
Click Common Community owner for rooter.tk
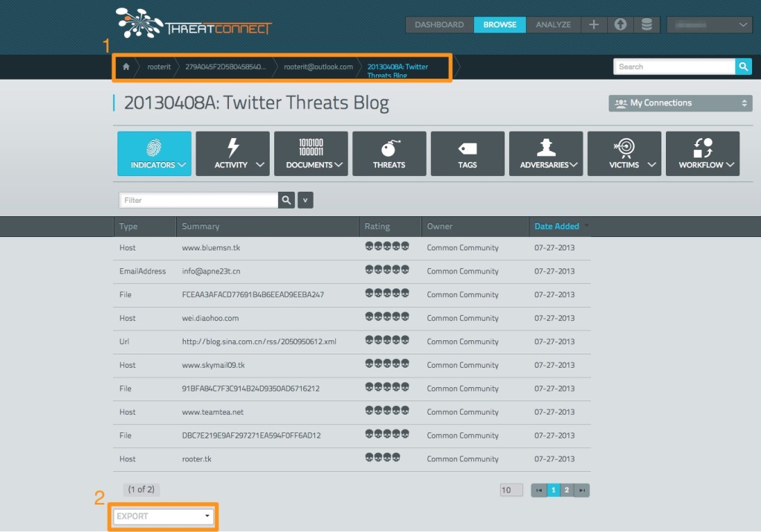(462, 459)
